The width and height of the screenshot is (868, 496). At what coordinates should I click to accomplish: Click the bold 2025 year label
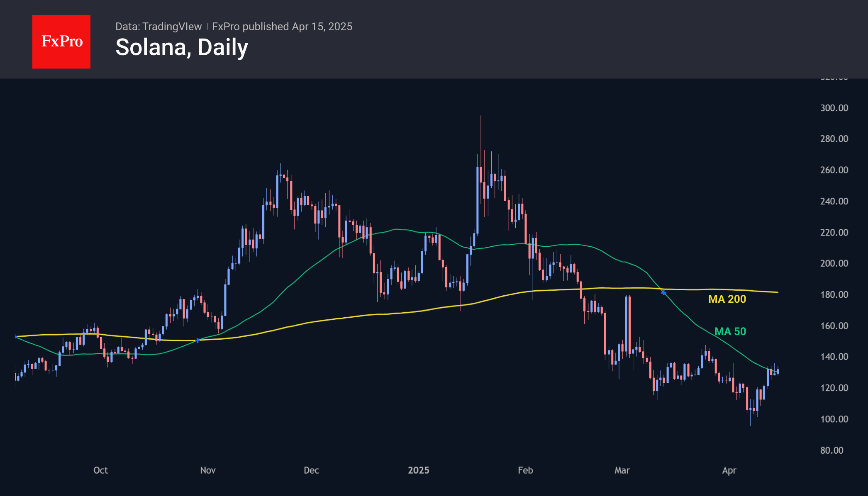[x=418, y=470]
